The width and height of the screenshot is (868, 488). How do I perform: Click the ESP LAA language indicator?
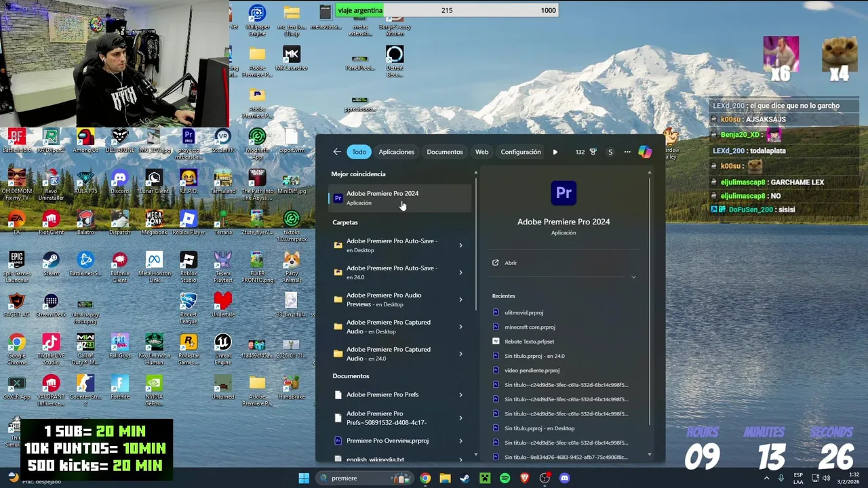tap(798, 478)
